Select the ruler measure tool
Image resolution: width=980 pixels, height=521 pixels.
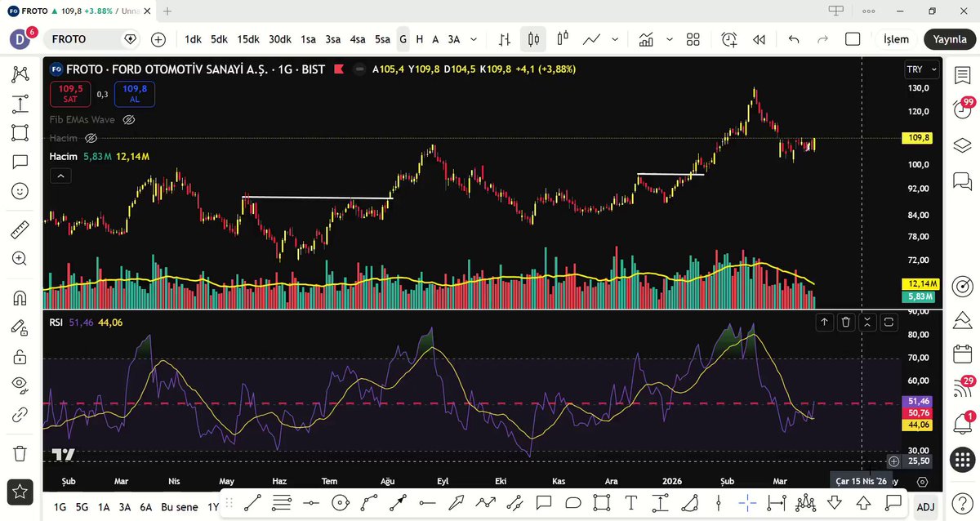[x=20, y=229]
